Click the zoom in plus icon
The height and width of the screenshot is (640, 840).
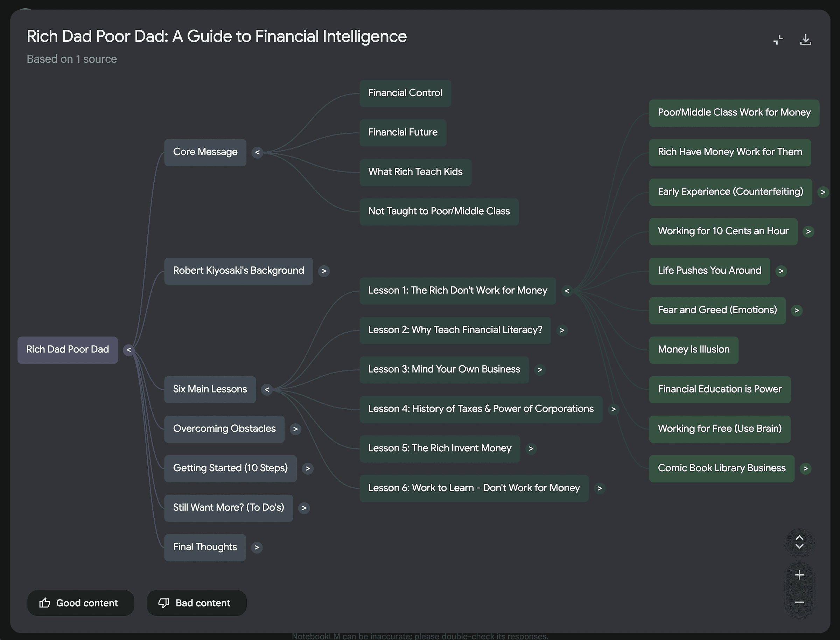tap(799, 575)
